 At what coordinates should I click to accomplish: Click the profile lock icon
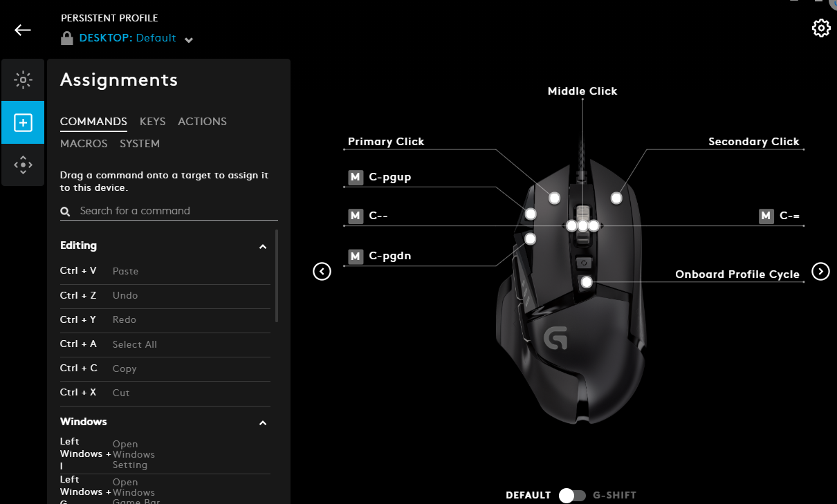67,39
